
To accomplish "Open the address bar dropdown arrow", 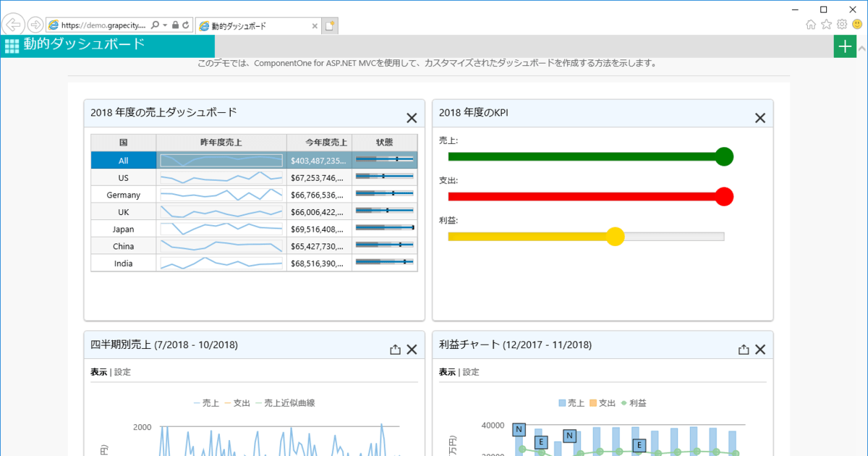I will [x=165, y=25].
